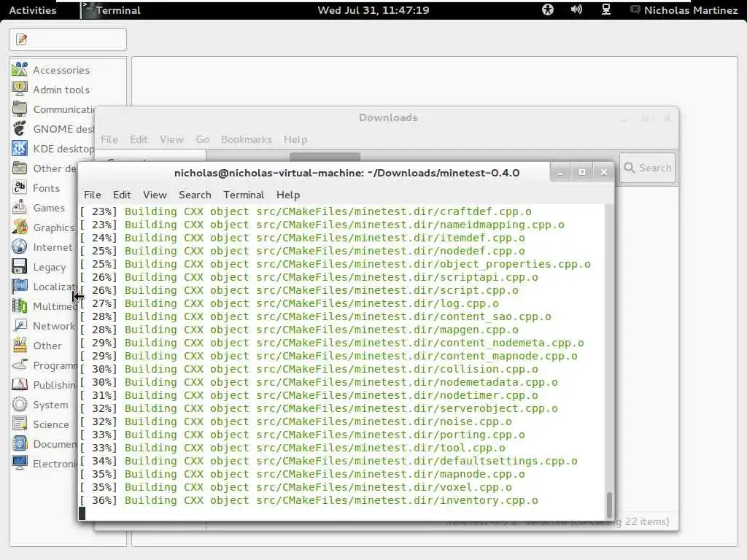Click the log.cpp.o build line

click(289, 303)
